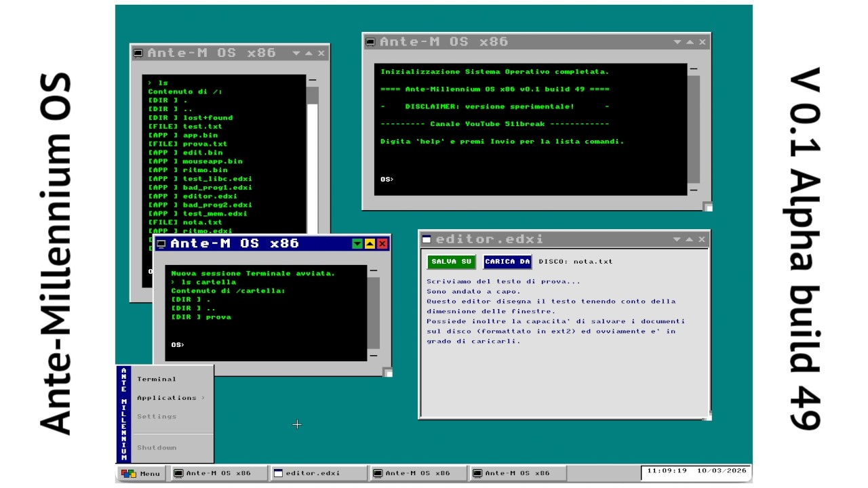Click the yellow up-arrow button on the active terminal

(x=370, y=244)
